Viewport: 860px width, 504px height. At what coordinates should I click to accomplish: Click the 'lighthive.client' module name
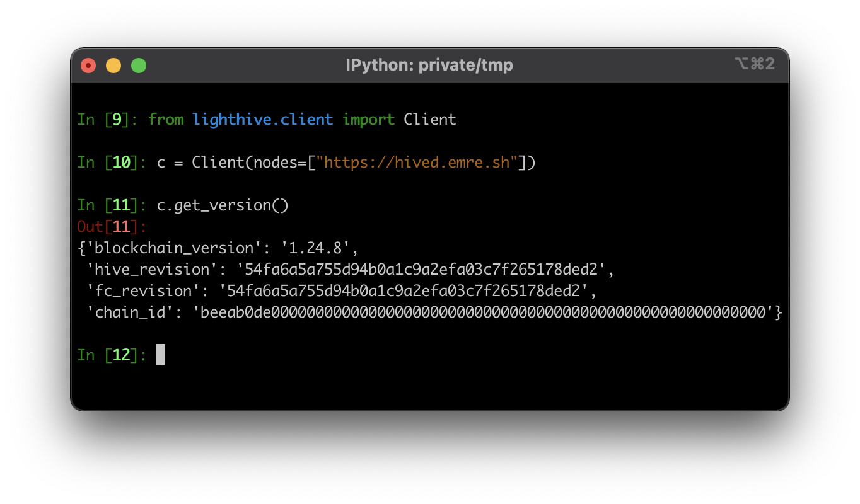tap(263, 120)
